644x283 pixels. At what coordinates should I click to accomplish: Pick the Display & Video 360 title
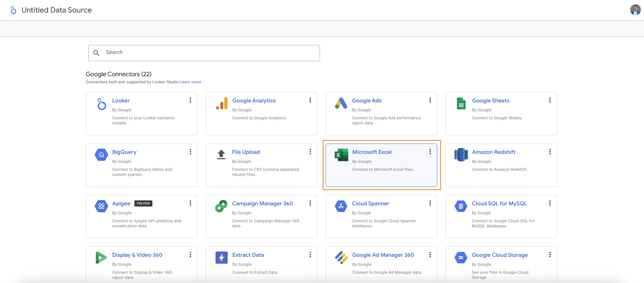137,255
